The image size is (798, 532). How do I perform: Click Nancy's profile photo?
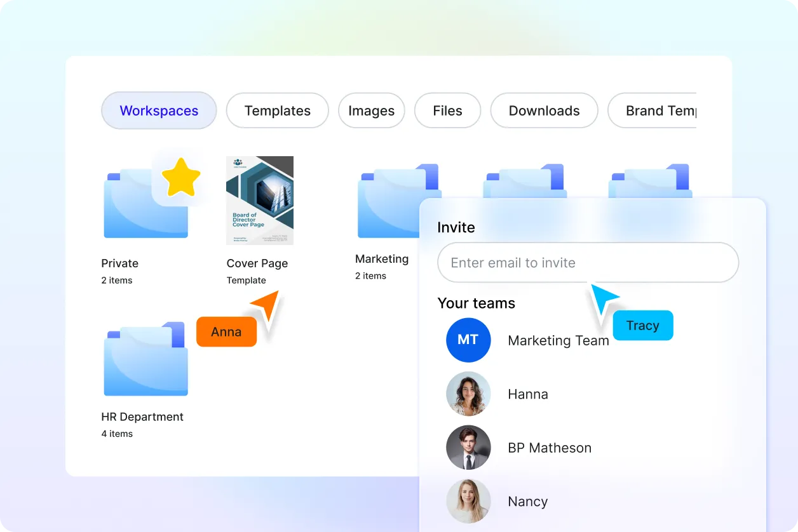point(468,502)
